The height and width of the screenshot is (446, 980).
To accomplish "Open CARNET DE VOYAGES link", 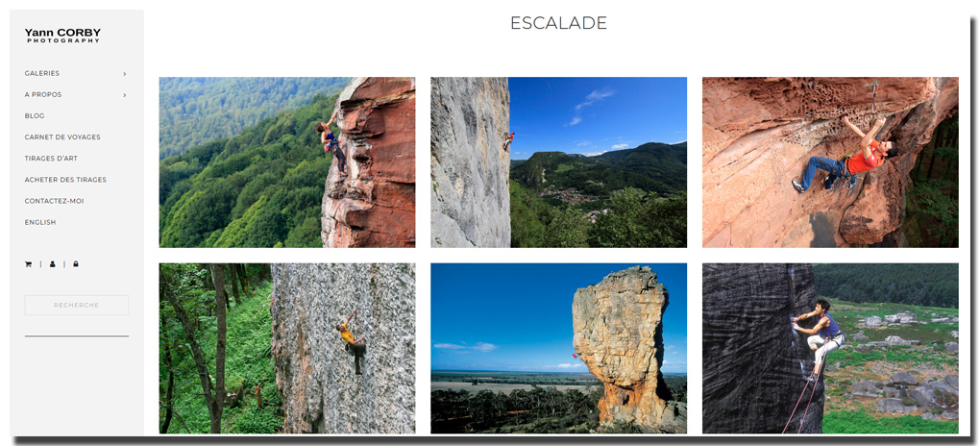I will pos(62,137).
